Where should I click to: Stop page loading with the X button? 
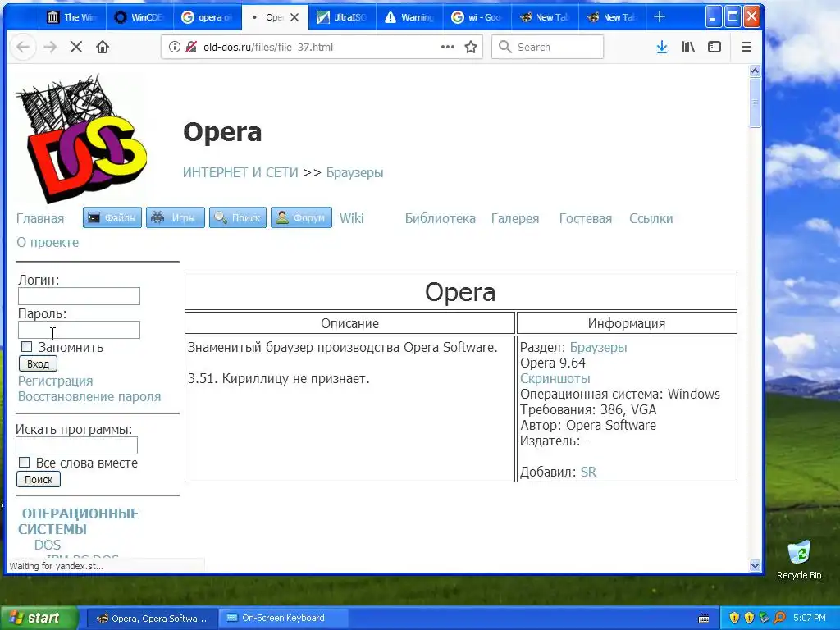(76, 47)
